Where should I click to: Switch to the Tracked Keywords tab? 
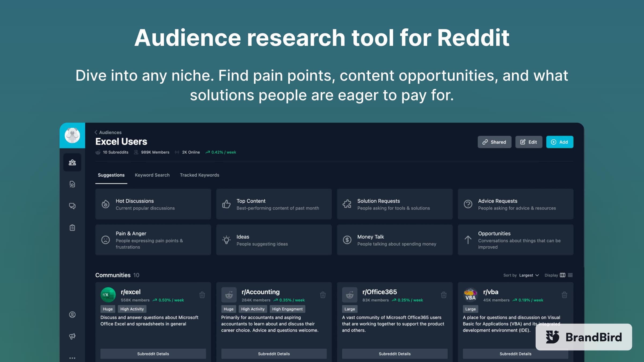[x=199, y=175]
